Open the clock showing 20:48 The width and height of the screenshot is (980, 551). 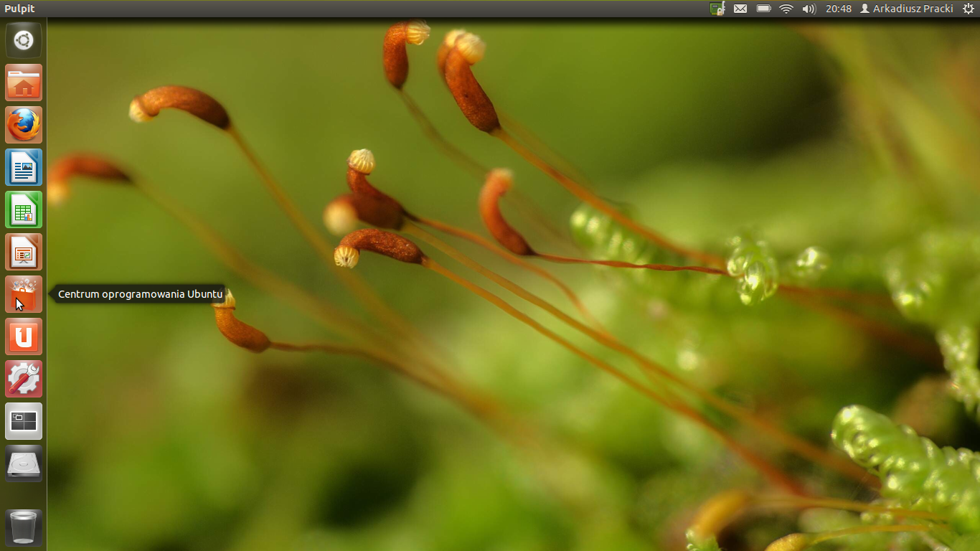point(839,9)
